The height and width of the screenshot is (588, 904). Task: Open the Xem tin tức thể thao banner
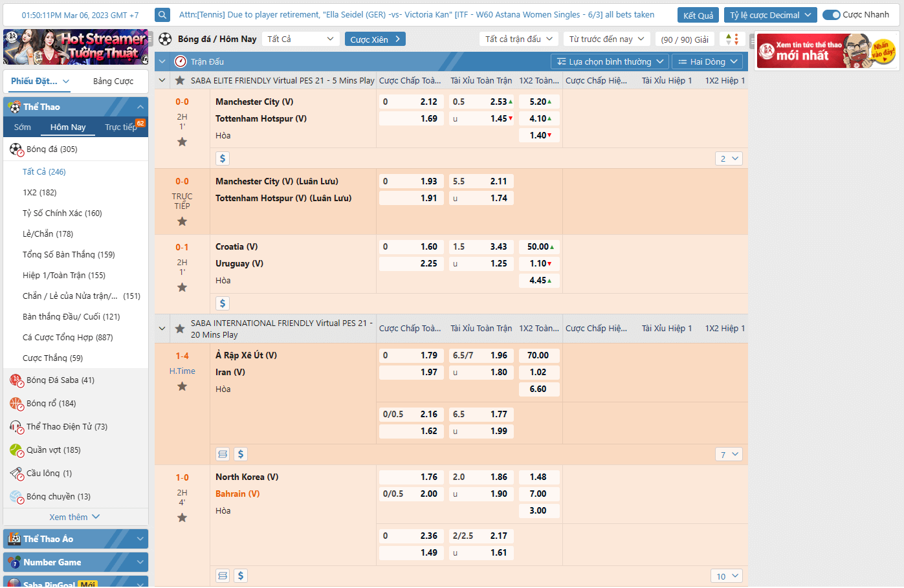point(827,52)
